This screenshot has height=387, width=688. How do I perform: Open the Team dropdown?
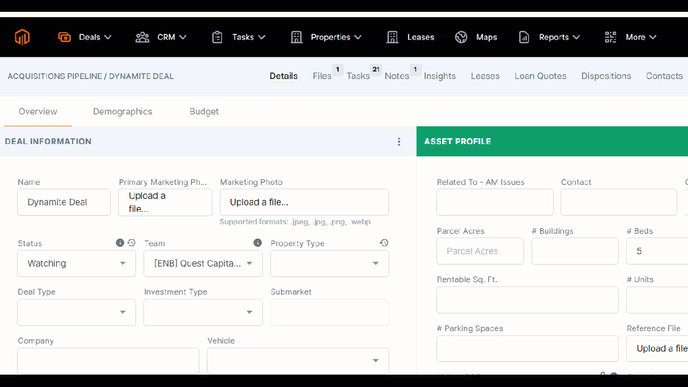click(203, 263)
